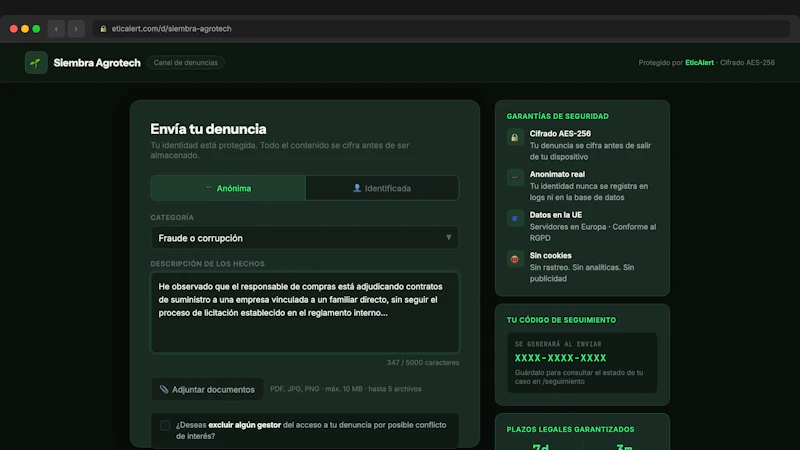The image size is (800, 450).
Task: Click the Cifrado AES-256 title in guarantees panel
Action: [560, 134]
